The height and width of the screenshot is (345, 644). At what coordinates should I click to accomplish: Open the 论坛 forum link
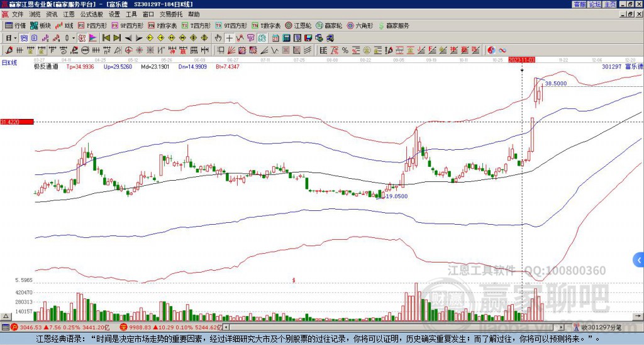[x=594, y=4]
